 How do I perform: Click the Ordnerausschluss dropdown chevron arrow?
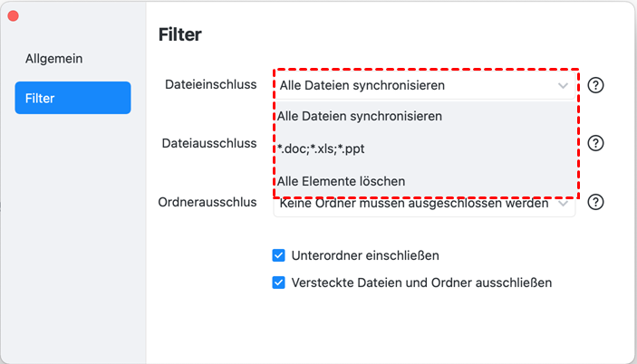tap(564, 205)
